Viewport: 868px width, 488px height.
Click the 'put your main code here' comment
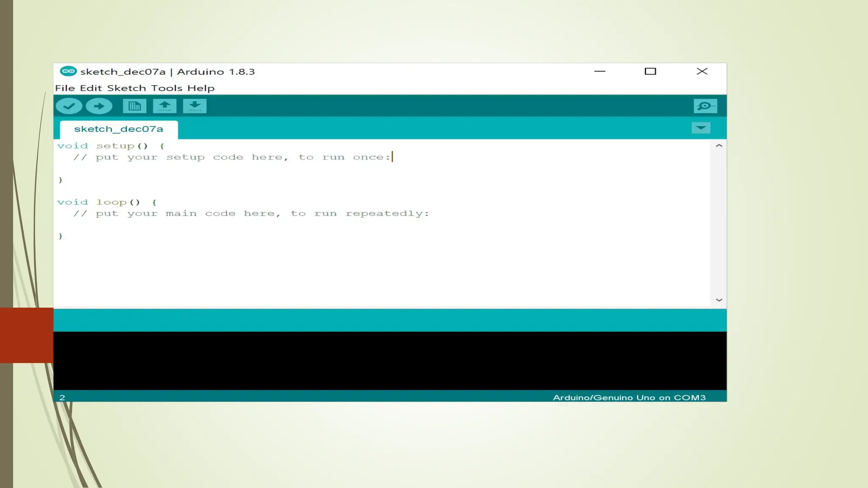tap(251, 213)
